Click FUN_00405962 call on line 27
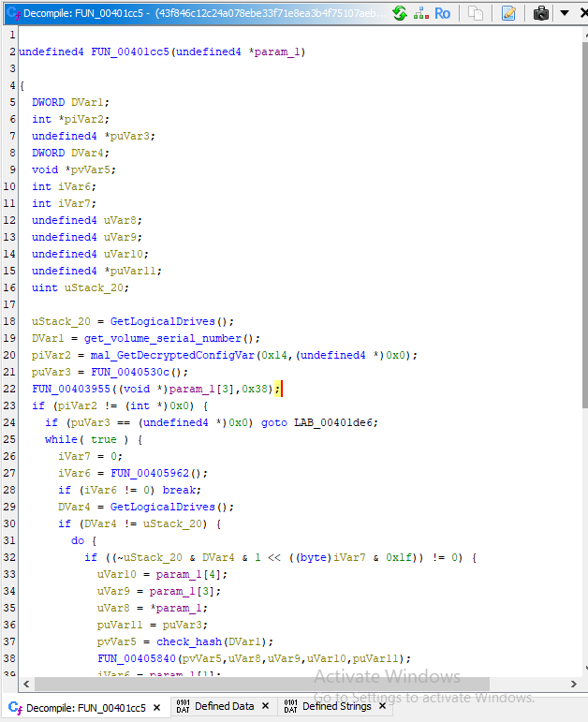The height and width of the screenshot is (722, 588). pos(150,473)
